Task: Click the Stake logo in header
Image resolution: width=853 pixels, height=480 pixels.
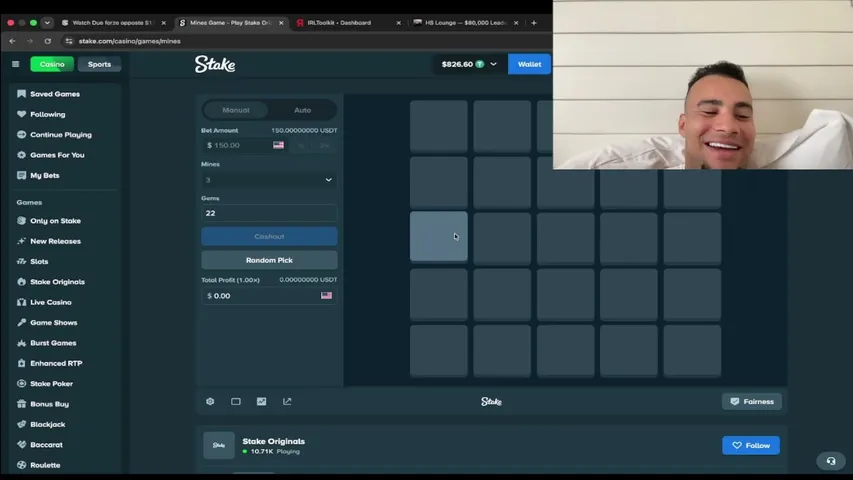Action: click(215, 64)
